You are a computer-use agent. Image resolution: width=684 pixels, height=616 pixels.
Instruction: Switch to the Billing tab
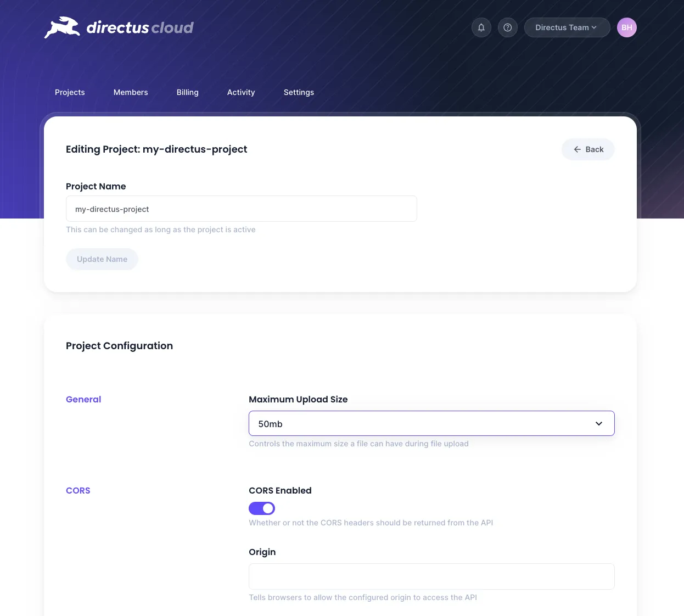pos(187,92)
